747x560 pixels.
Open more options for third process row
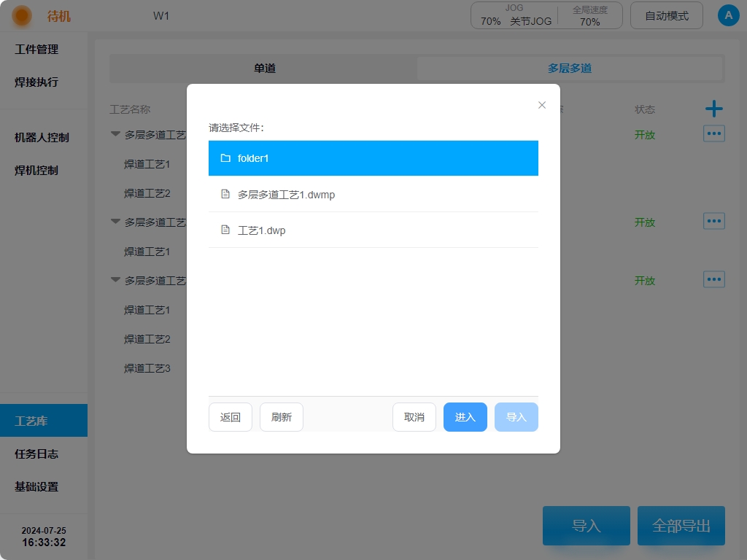pyautogui.click(x=713, y=279)
